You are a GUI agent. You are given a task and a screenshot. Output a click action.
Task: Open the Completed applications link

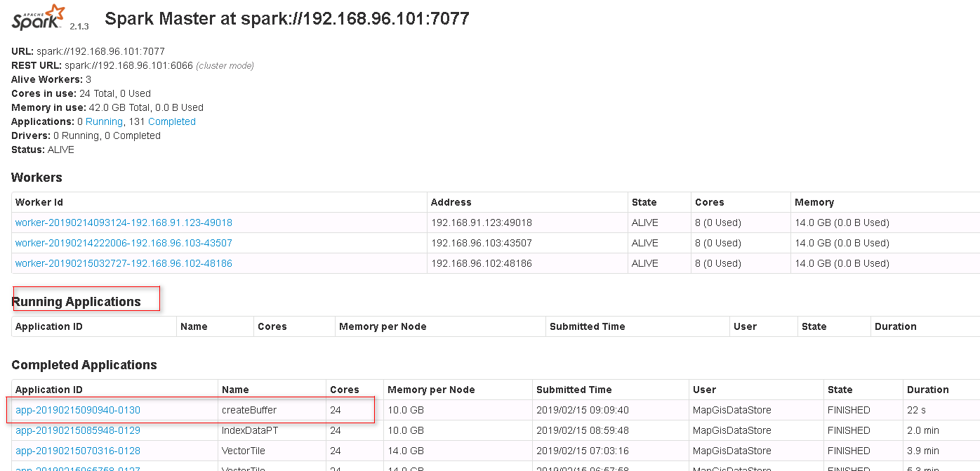[x=172, y=121]
